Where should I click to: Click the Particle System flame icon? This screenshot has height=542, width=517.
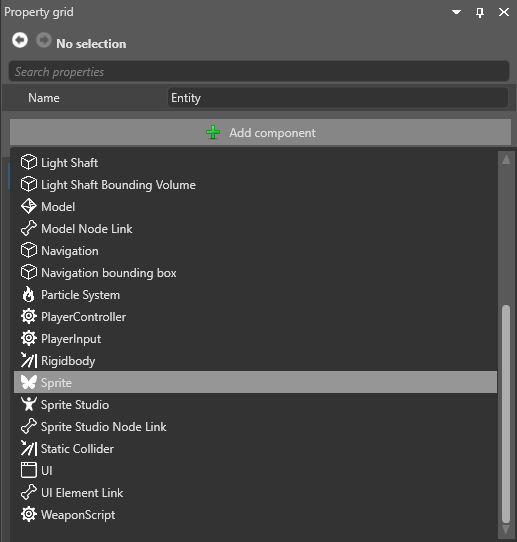pos(29,295)
